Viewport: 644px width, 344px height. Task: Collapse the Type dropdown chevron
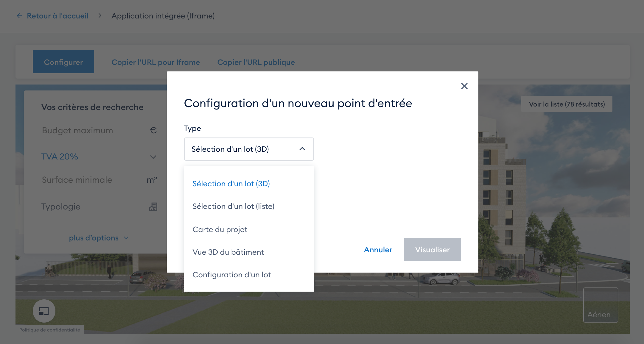(x=302, y=149)
